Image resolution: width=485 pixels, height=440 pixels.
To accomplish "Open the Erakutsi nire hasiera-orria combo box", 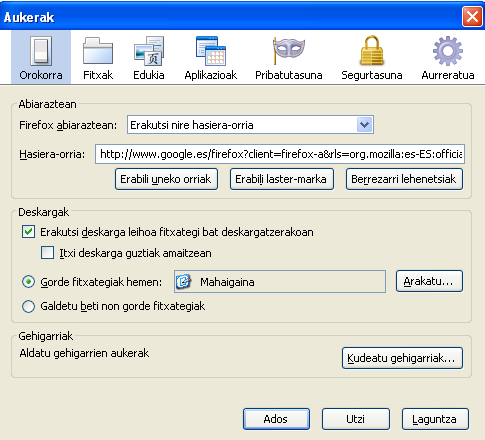I will tap(250, 125).
